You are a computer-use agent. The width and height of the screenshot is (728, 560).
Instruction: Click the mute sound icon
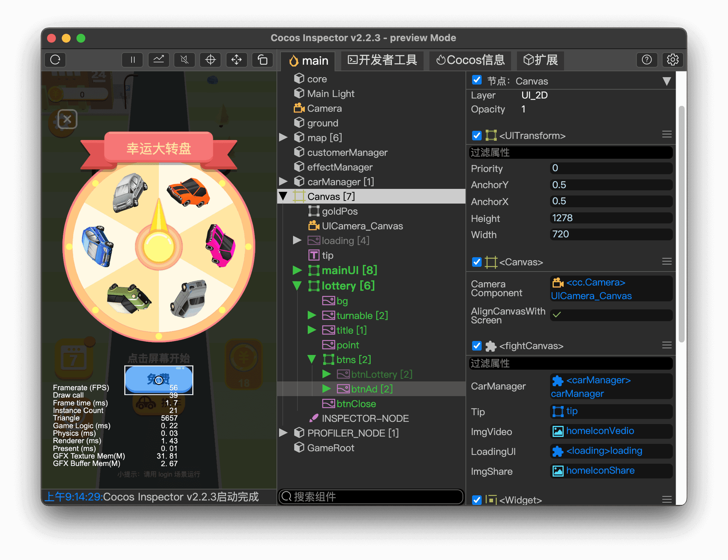[185, 60]
